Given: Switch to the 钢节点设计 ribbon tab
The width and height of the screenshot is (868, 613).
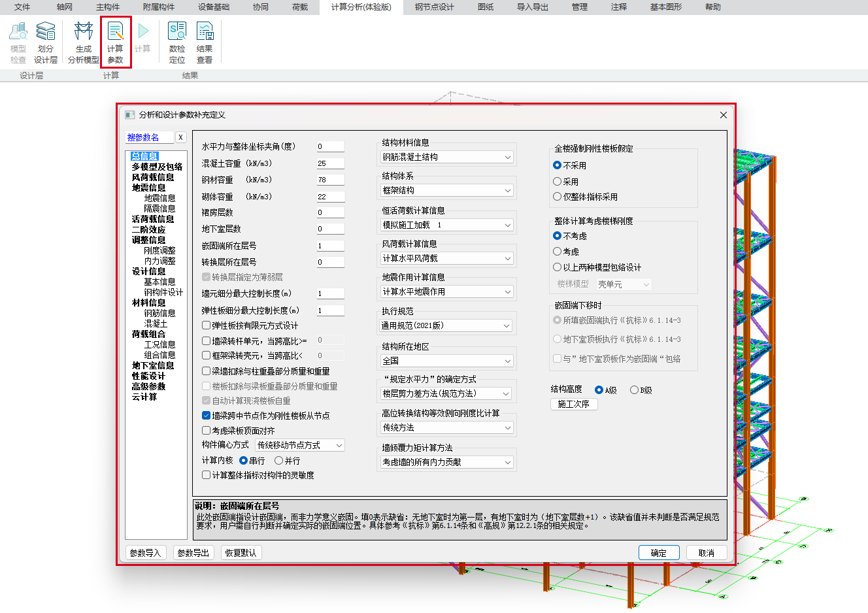Looking at the screenshot, I should coord(434,7).
